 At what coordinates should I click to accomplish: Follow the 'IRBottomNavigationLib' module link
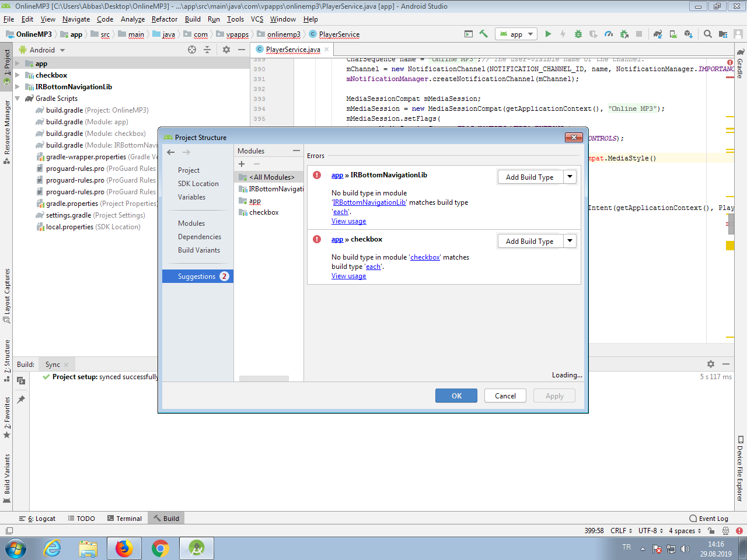tap(369, 202)
